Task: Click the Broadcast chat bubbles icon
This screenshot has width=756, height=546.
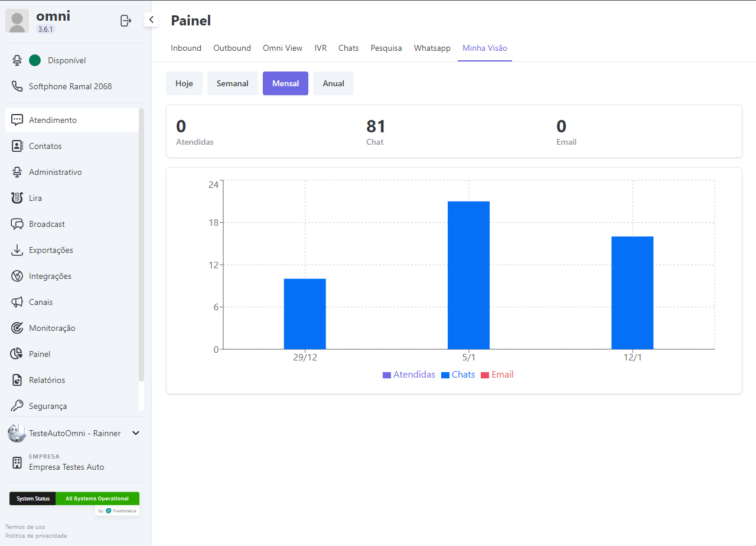Action: pos(17,224)
